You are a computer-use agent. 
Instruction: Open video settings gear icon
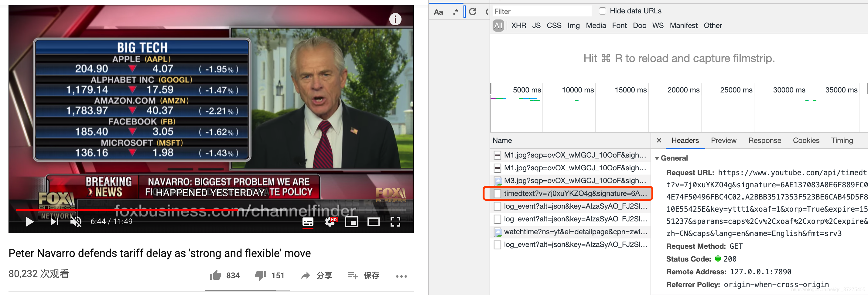pyautogui.click(x=330, y=222)
